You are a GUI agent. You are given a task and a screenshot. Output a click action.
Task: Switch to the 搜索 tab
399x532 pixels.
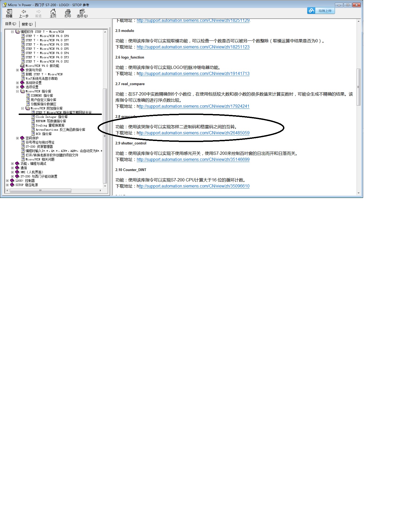[27, 24]
